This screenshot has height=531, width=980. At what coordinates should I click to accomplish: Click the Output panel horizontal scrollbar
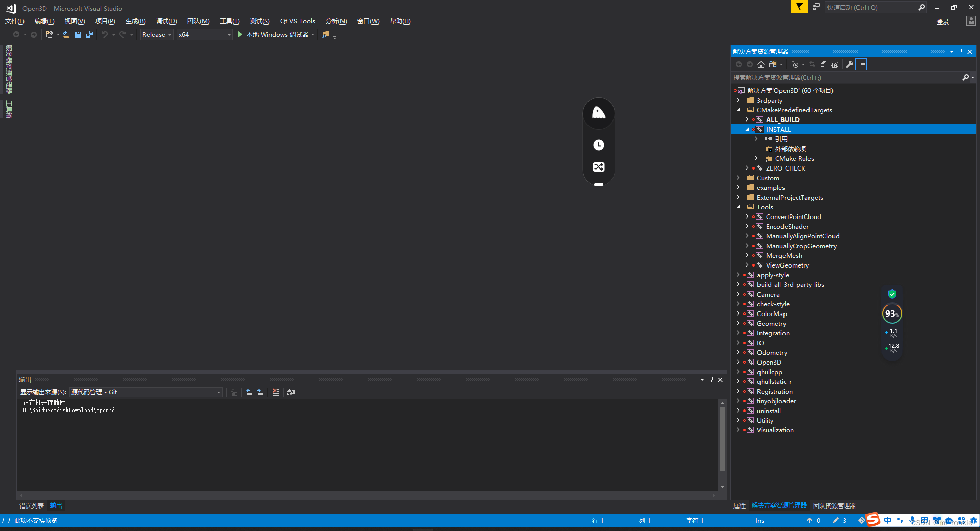pos(367,495)
